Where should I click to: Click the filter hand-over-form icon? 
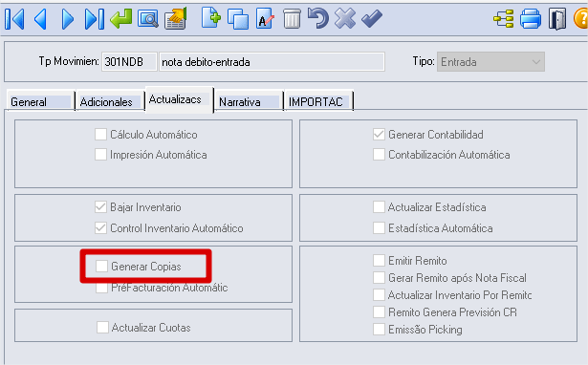[x=176, y=19]
